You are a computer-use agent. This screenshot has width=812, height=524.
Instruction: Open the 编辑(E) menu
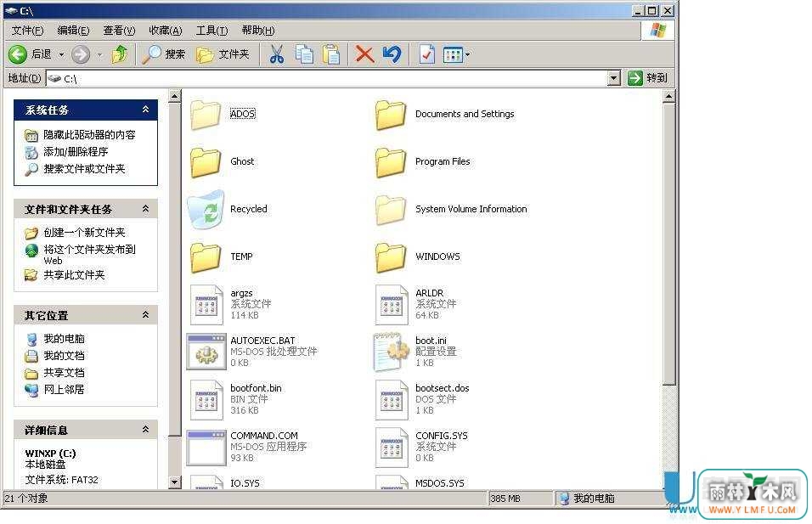tap(73, 31)
